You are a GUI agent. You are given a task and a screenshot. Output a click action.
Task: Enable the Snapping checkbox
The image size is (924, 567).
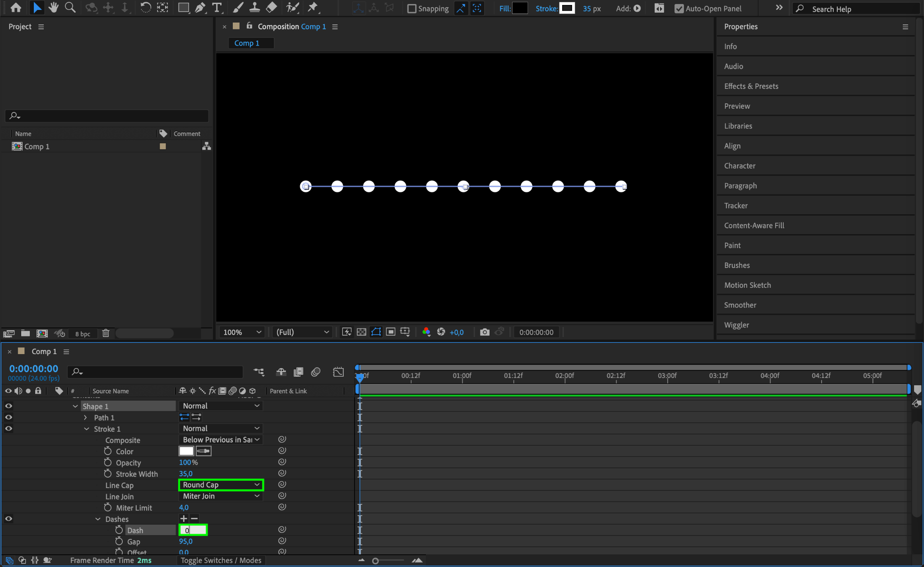[x=411, y=9]
